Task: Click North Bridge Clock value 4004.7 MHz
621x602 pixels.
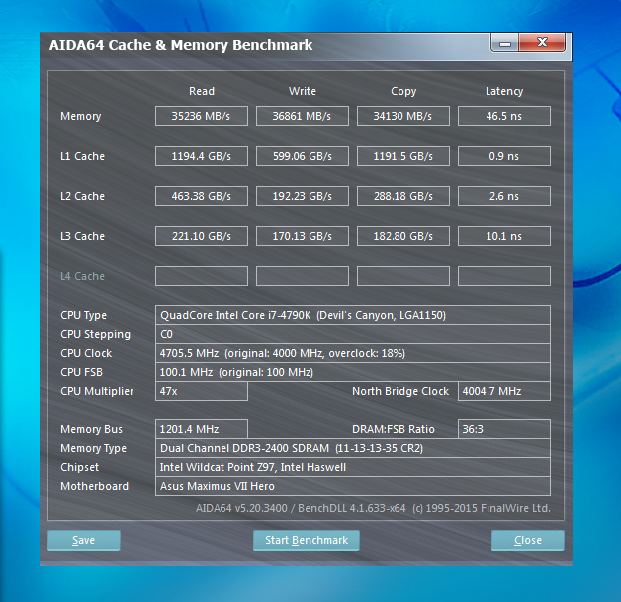Action: (x=504, y=391)
